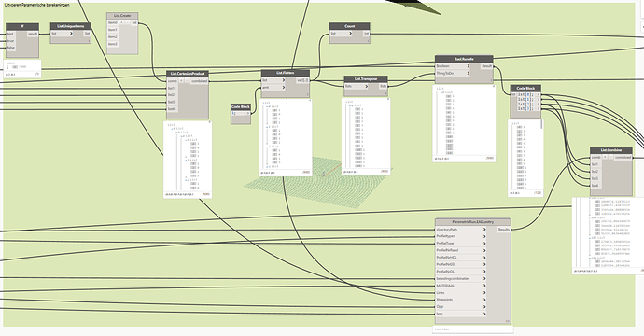644x336 pixels.
Task: Click 'combined' output of List.CartesianProduct
Action: coord(200,81)
